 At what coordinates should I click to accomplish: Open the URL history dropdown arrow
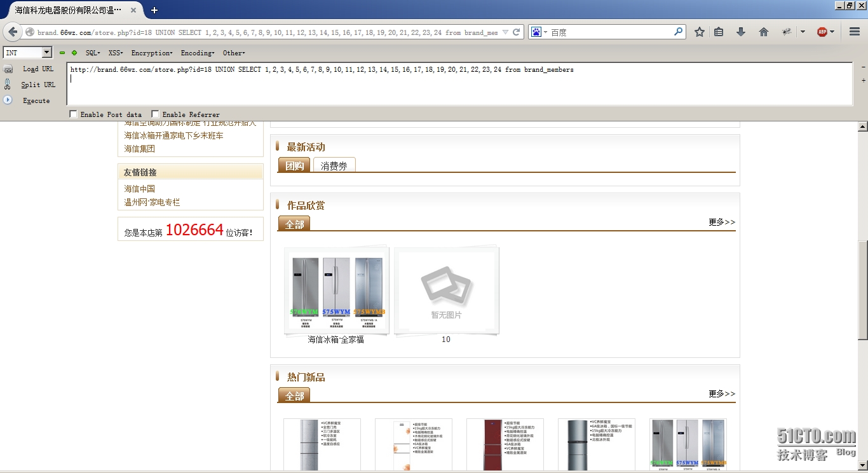(x=505, y=32)
